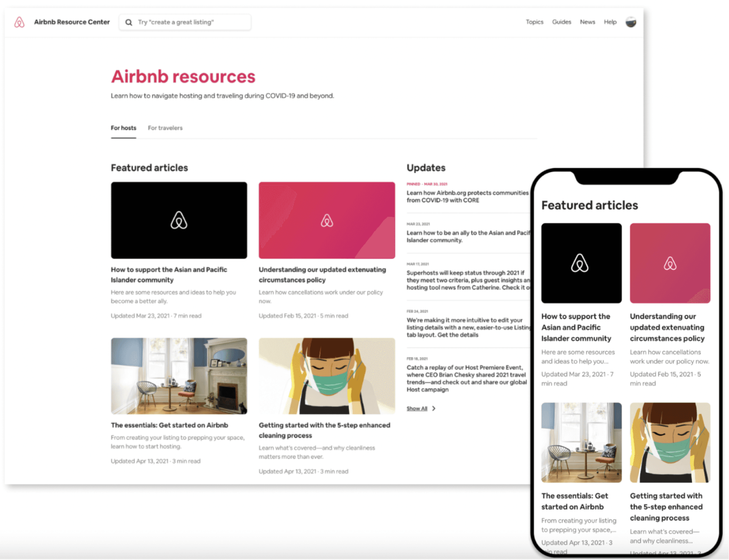The image size is (729, 560).
Task: Tap phone article title "Understanding our updated extenuating circumstances policy"
Action: [x=667, y=327]
